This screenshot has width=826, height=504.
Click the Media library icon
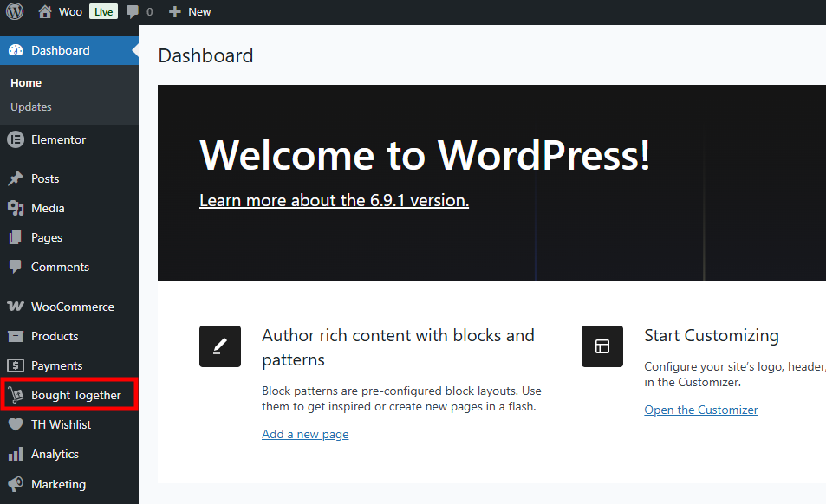(16, 208)
